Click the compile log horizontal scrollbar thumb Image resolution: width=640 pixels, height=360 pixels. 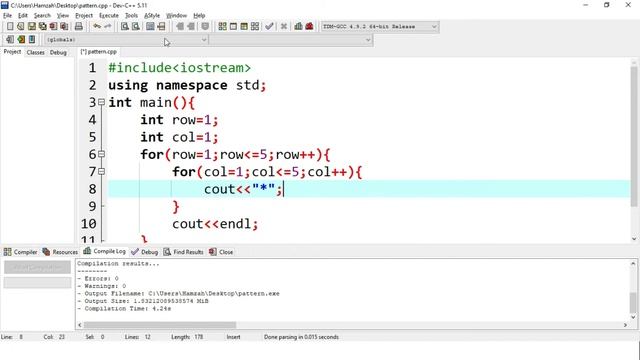tap(160, 325)
